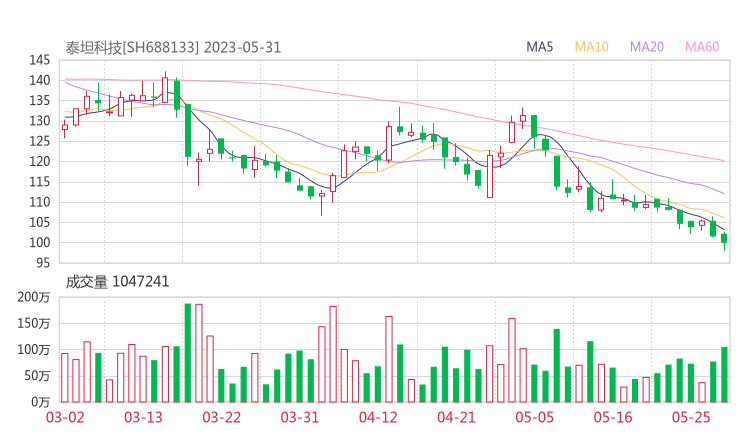Click the 0万 volume axis label
The width and height of the screenshot is (740, 440).
(x=41, y=402)
